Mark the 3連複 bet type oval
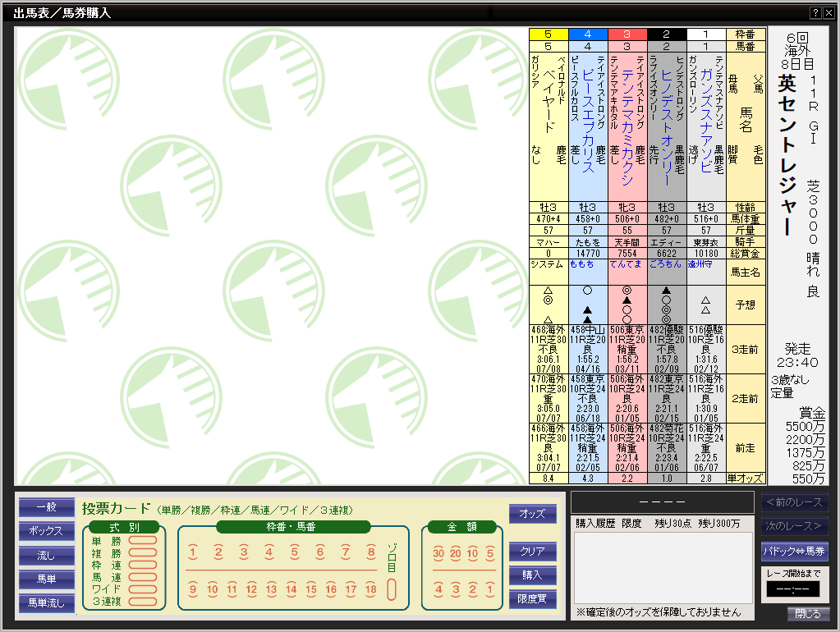 (x=143, y=602)
